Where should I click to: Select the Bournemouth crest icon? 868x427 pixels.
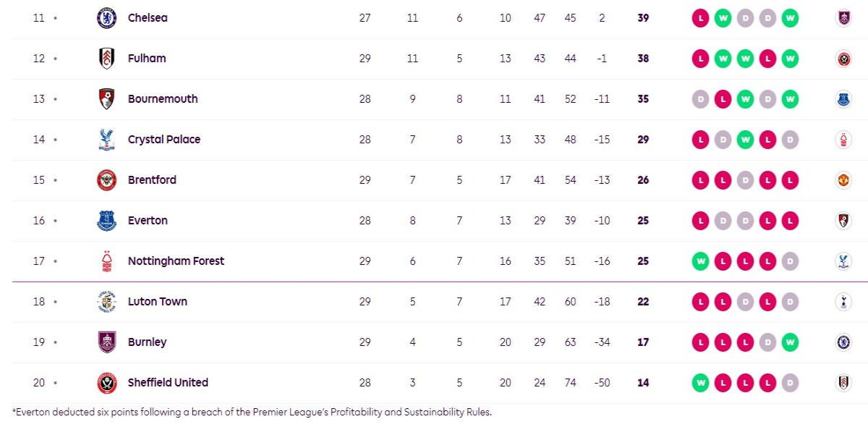click(106, 99)
